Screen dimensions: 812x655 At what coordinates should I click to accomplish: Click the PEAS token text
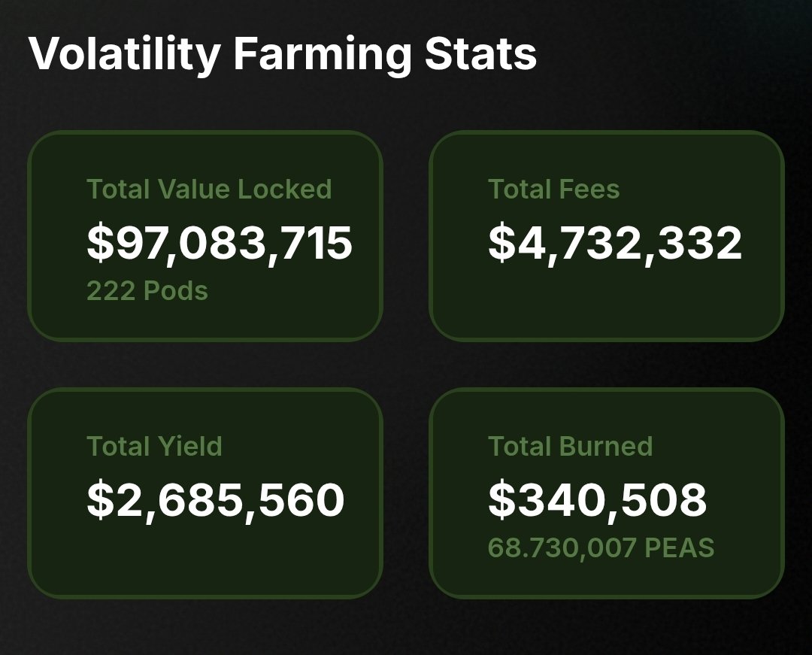[680, 547]
